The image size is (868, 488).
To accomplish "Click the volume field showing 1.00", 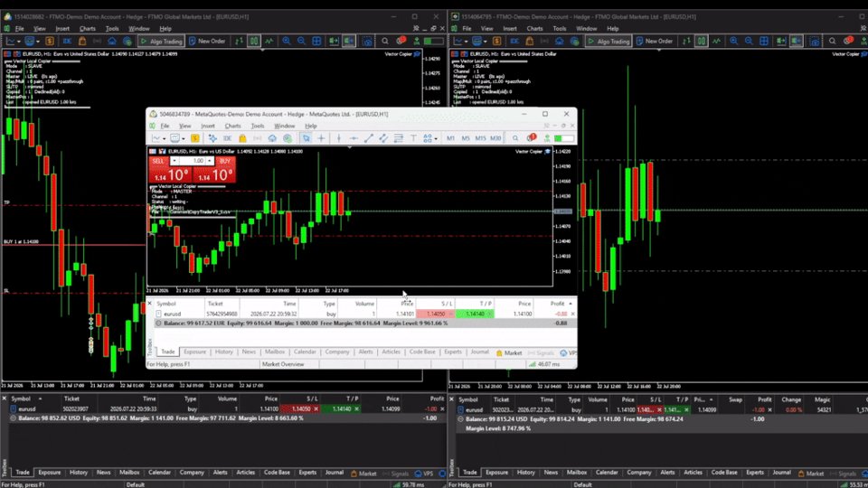I will 192,161.
